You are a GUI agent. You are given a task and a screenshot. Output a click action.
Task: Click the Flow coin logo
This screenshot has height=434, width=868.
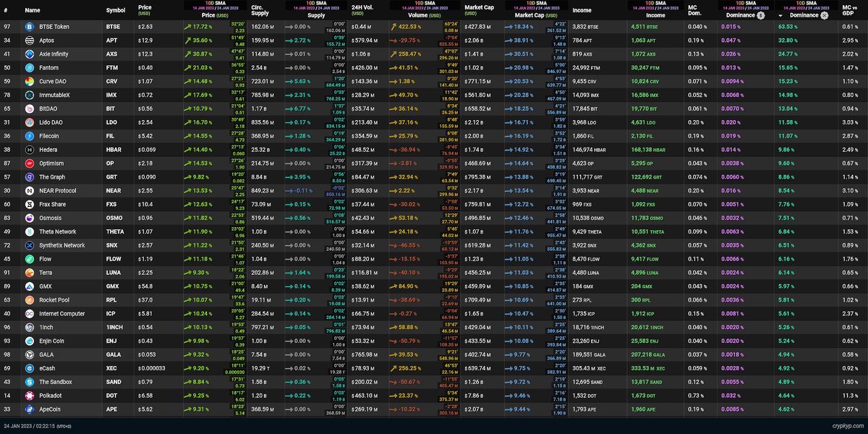[x=30, y=259]
